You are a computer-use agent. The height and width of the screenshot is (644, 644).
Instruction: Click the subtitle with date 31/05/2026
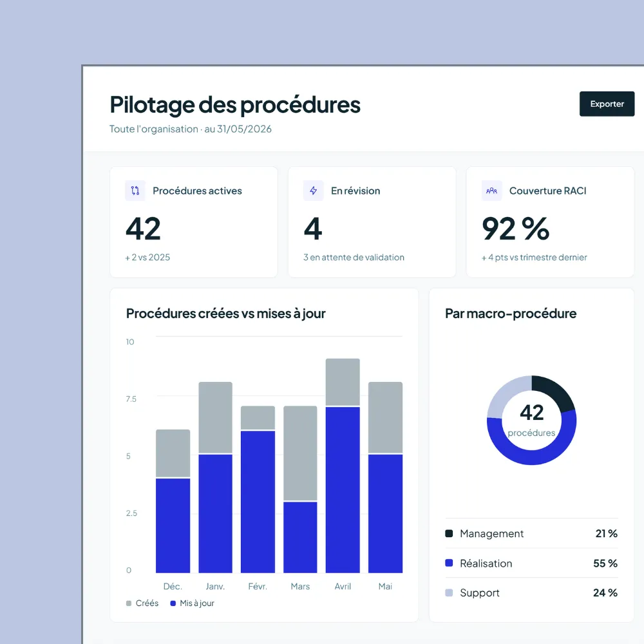pyautogui.click(x=190, y=129)
